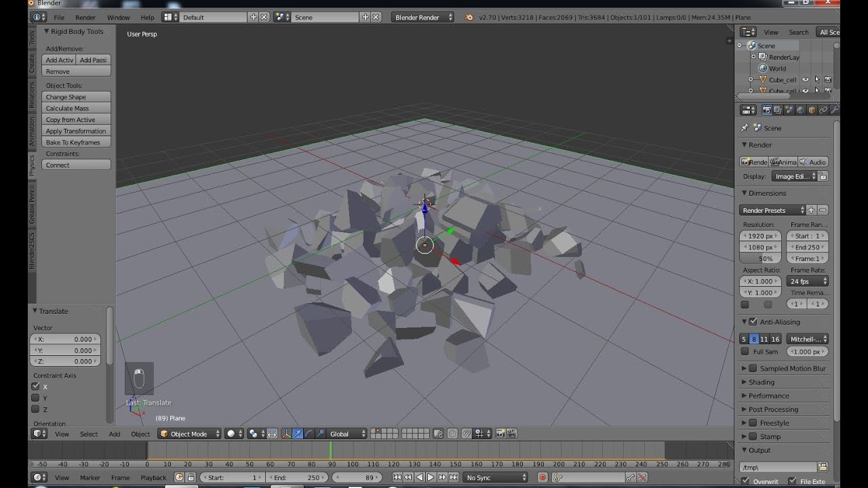This screenshot has width=868, height=488.
Task: Jump to the timeline end frame
Action: point(453,477)
